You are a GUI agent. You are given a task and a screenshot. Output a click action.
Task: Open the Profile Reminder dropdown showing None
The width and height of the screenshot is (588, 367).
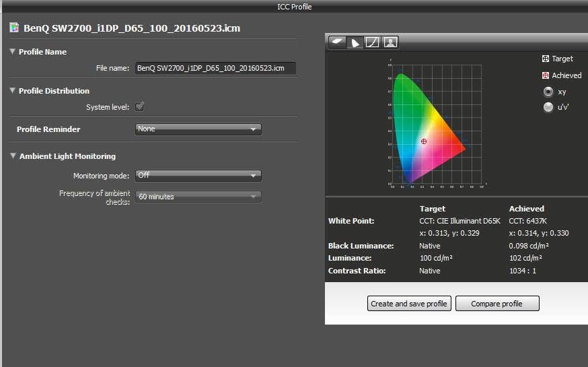point(198,129)
